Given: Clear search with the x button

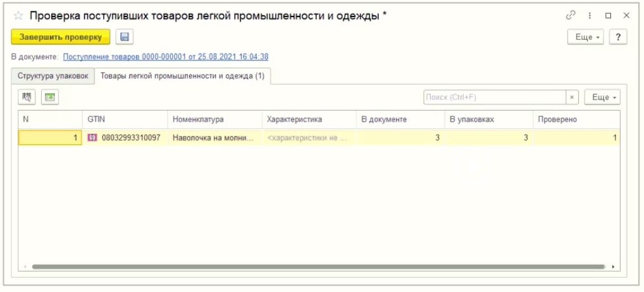Looking at the screenshot, I should point(572,97).
